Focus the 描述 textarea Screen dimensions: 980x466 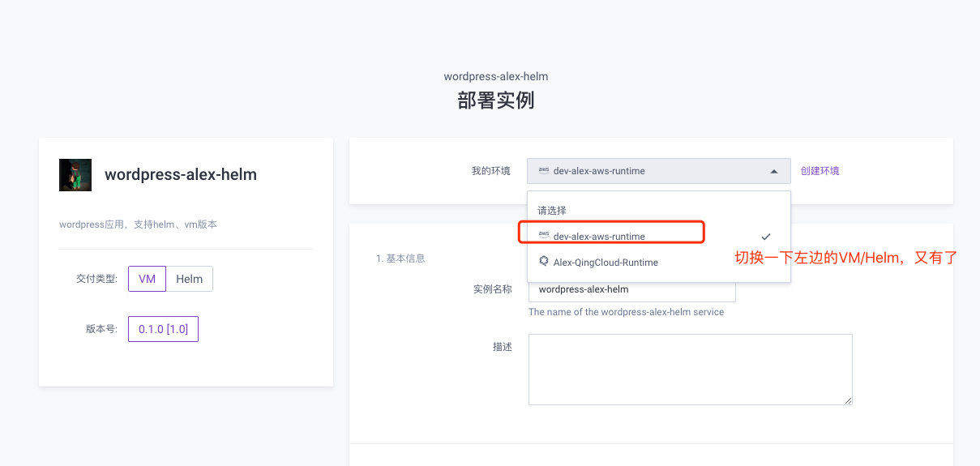coord(691,370)
